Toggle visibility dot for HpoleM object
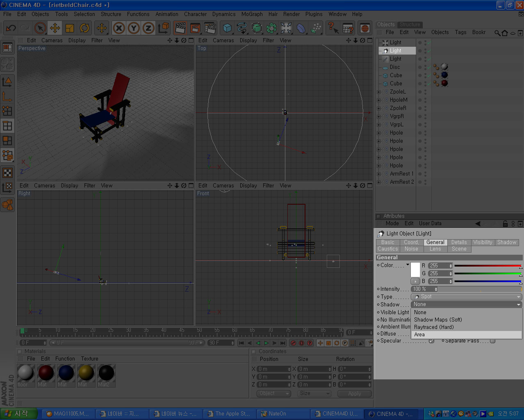The height and width of the screenshot is (420, 524). [x=425, y=100]
